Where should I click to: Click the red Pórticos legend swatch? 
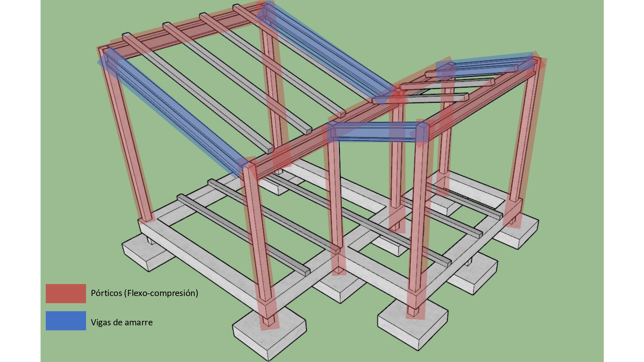66,293
